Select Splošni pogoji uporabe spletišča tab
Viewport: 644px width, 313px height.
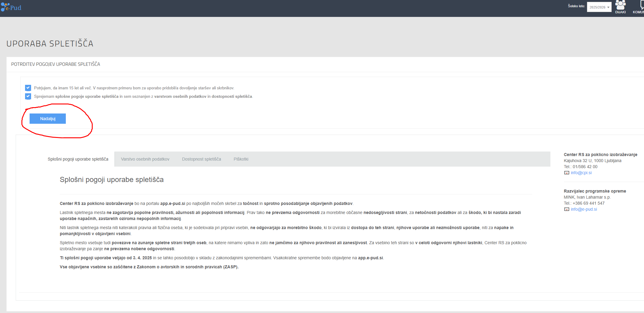[x=78, y=159]
